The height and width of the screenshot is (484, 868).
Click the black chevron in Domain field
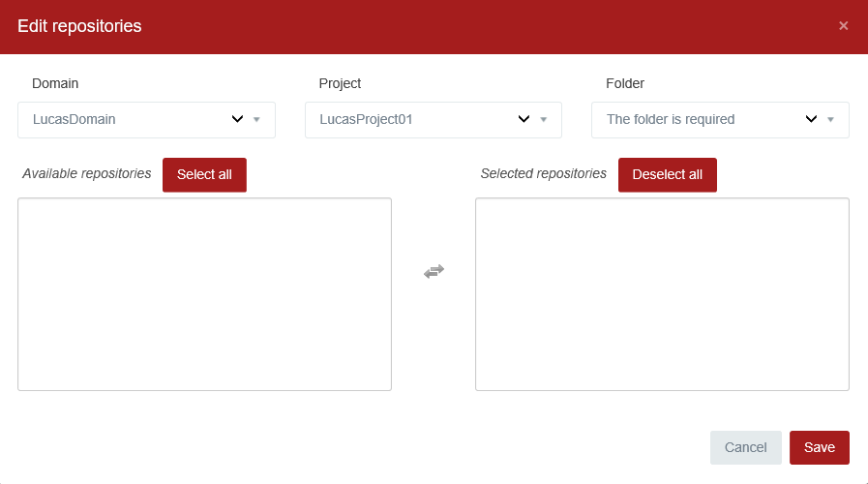[x=237, y=120]
